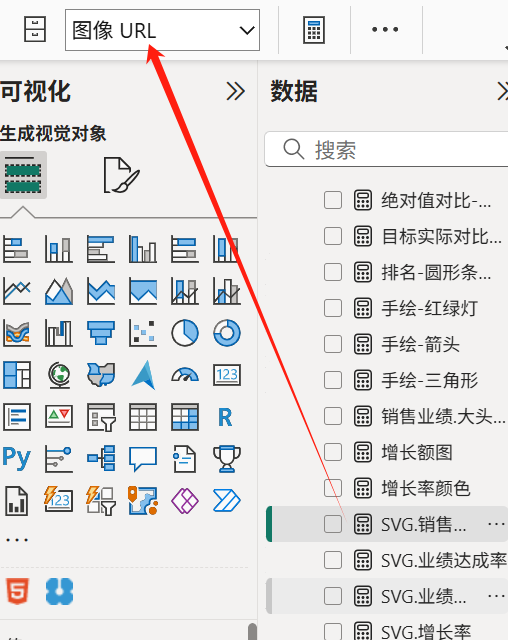Select the table visual

(143, 417)
